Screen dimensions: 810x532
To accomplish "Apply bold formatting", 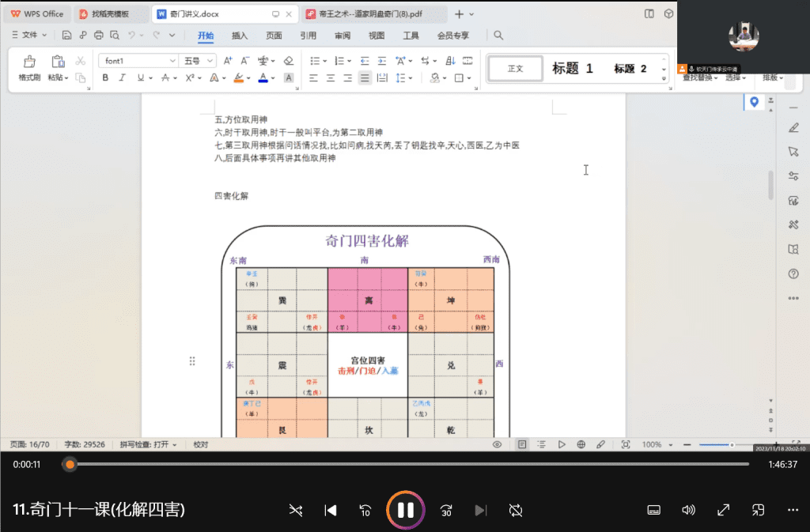I will click(105, 77).
